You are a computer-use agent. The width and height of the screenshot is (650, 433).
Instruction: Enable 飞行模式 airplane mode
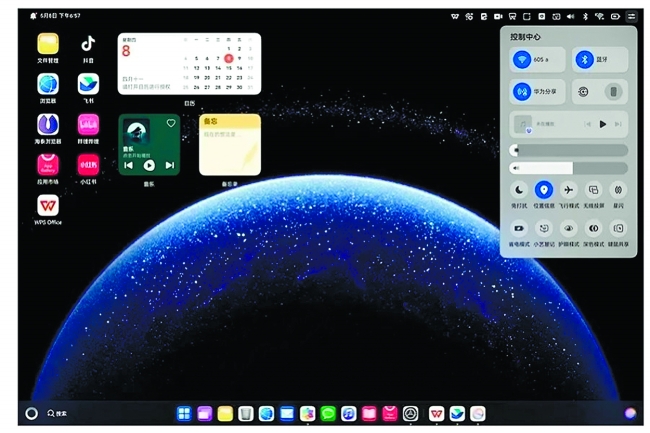tap(568, 190)
